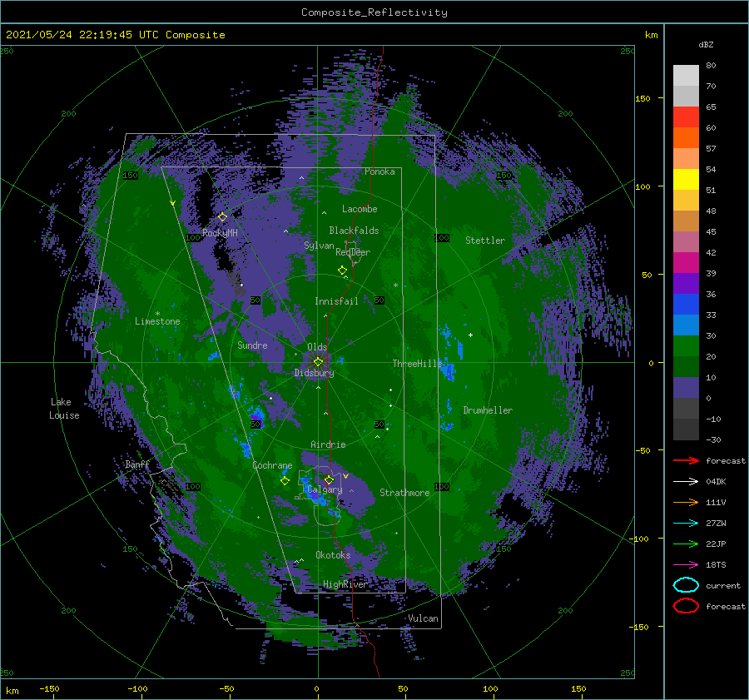
Task: Click the bright green 20–30 dBZ swatch
Action: click(x=686, y=346)
